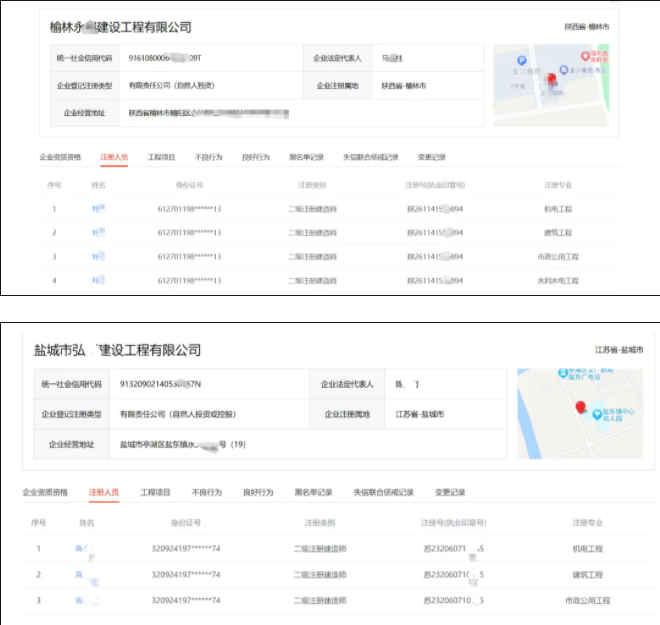The width and height of the screenshot is (660, 625).
Task: Open the 榆林市 company map thumbnail
Action: (555, 84)
